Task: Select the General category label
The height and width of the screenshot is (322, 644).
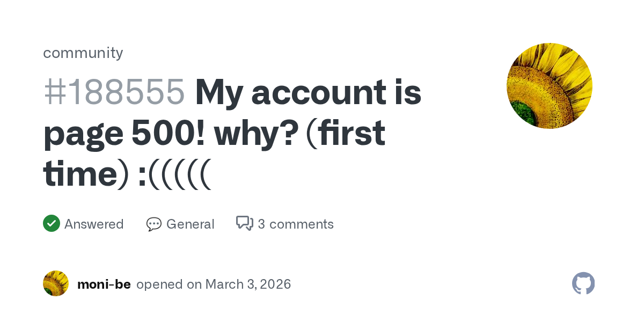Action: (190, 224)
